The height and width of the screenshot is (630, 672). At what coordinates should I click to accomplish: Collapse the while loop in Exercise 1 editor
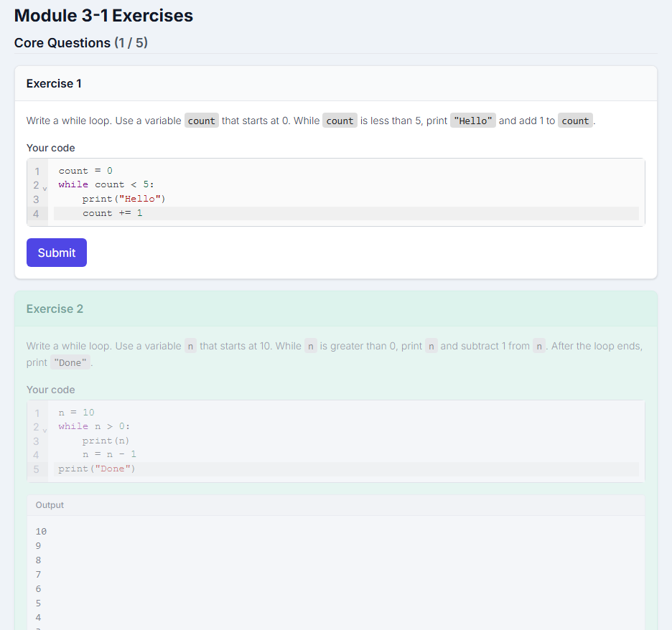(45, 187)
